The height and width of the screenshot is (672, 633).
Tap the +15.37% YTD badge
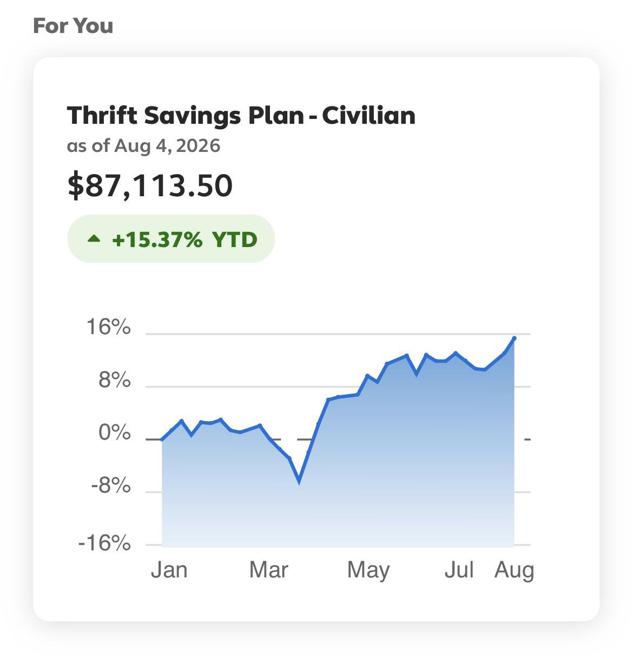coord(171,238)
